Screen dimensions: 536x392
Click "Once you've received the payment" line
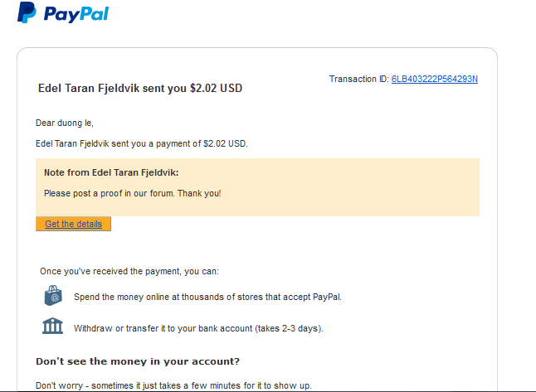[x=129, y=271]
